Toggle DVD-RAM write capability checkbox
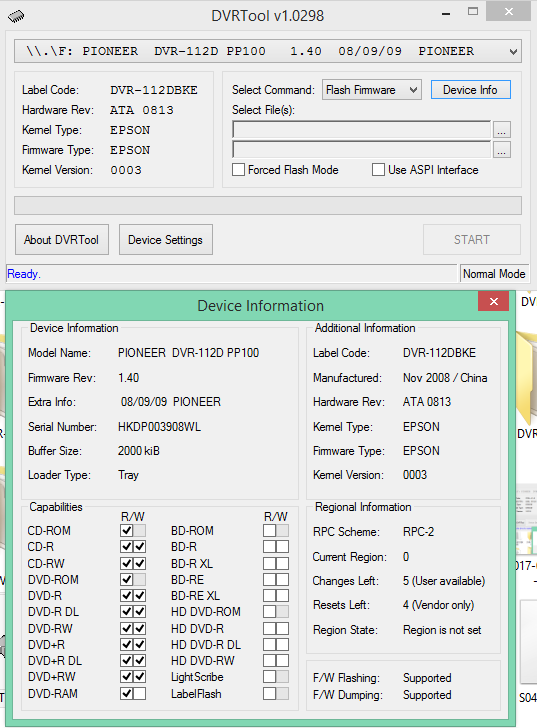Screen dimensions: 537x728 [x=140, y=694]
